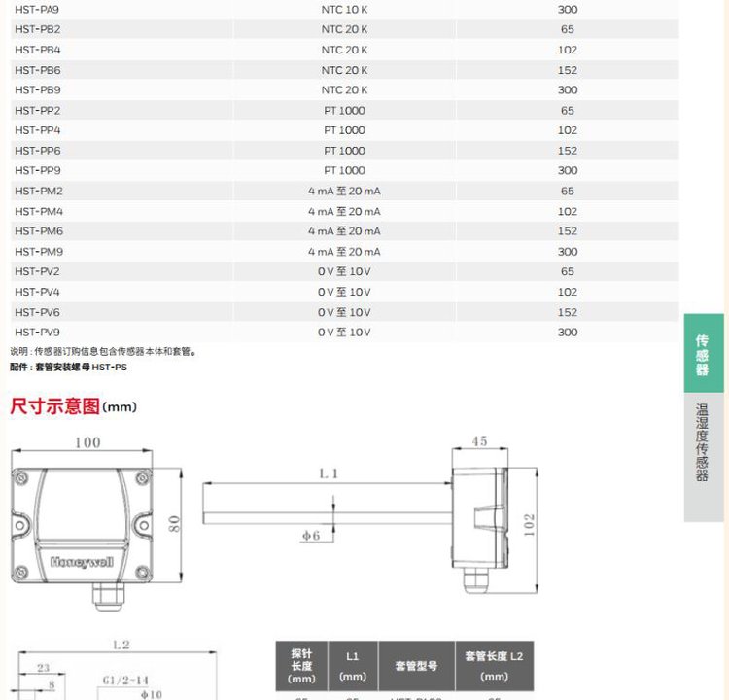
Task: Click the 尺寸示意图 section heading
Action: (x=54, y=406)
